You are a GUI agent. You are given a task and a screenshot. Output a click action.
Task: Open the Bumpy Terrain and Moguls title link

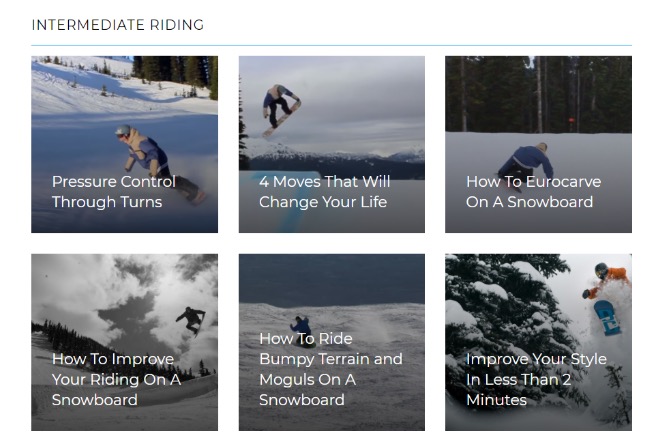[330, 369]
